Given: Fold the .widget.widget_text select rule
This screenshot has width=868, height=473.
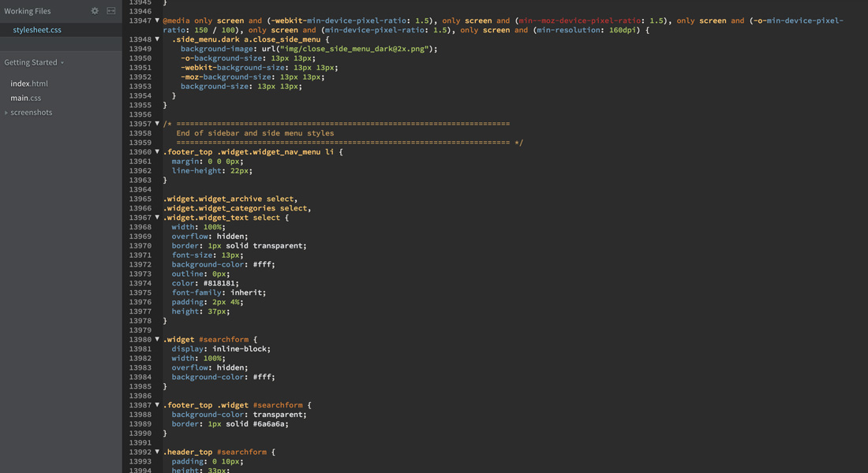Looking at the screenshot, I should pyautogui.click(x=157, y=218).
